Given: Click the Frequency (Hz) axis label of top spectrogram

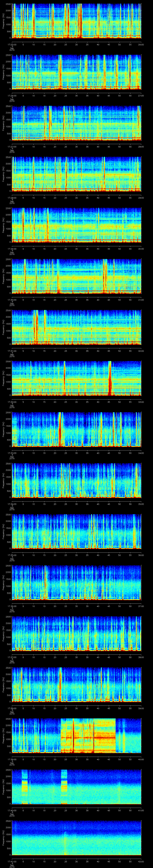Looking at the screenshot, I should 3,20.
